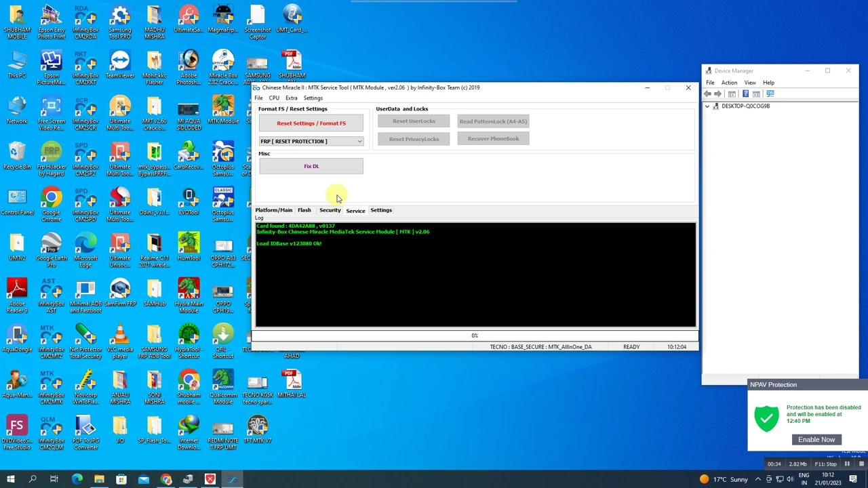Open TeamViewer desktop shortcut
Image resolution: width=868 pixels, height=488 pixels.
[120, 64]
